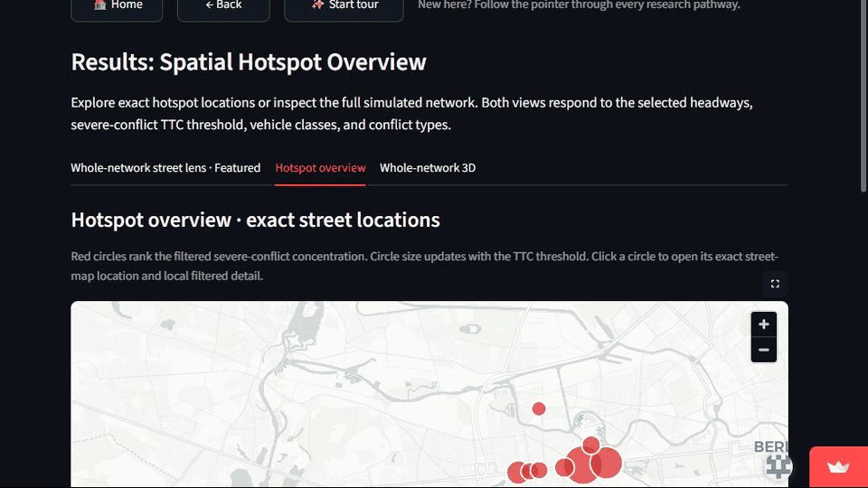The image size is (868, 488).
Task: Click the isolated small red hotspot circle
Action: click(x=539, y=408)
